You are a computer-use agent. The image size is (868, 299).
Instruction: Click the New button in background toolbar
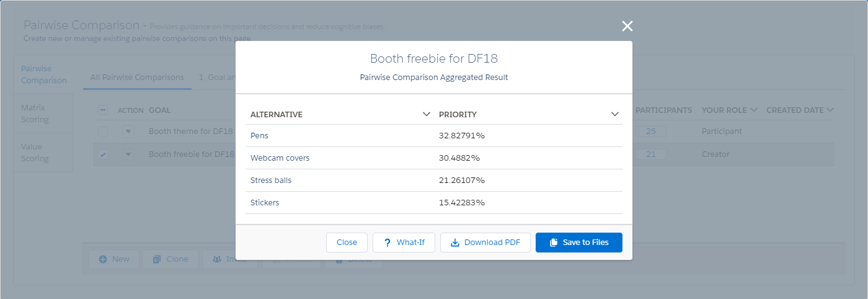tap(113, 259)
